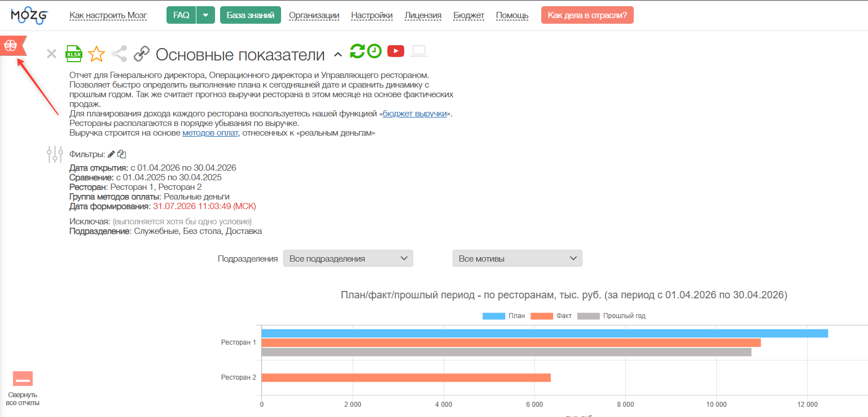This screenshot has width=868, height=417.
Task: Click the MOZG logo
Action: point(29,15)
